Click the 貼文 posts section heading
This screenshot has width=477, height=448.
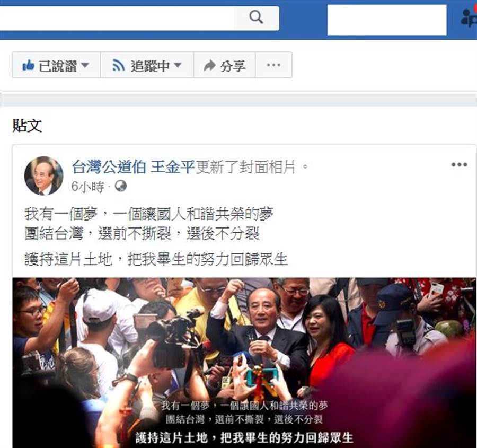pos(27,126)
